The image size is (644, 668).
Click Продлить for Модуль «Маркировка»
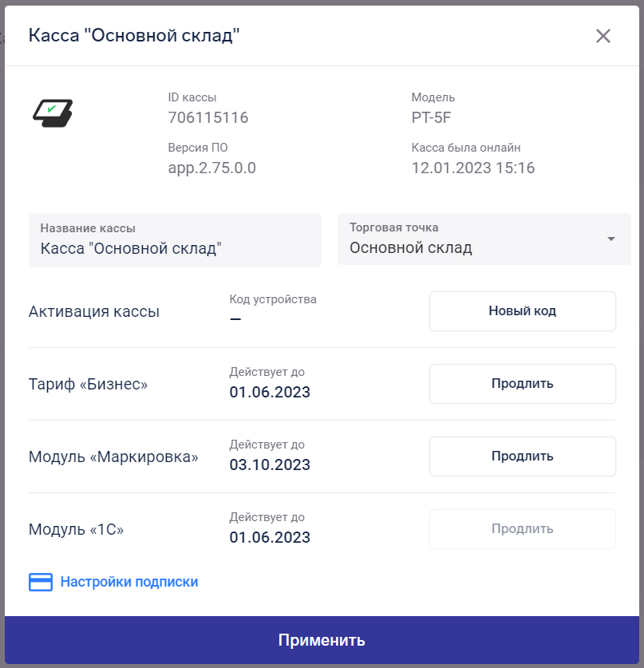[522, 457]
